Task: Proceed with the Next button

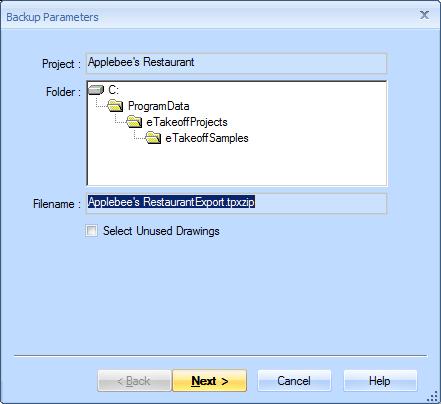Action: coord(210,380)
